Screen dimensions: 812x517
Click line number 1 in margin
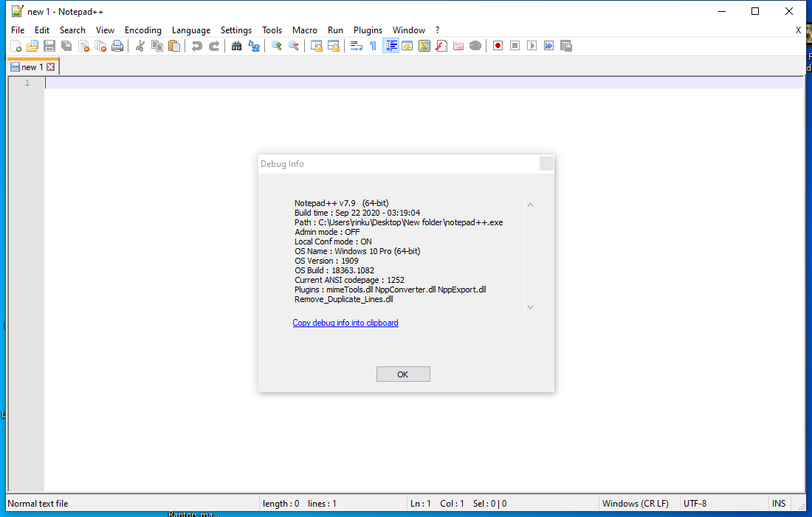27,83
